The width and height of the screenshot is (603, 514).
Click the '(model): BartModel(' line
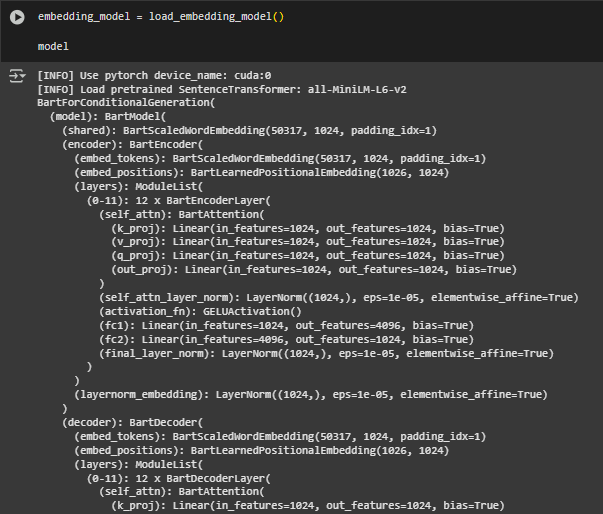(108, 116)
